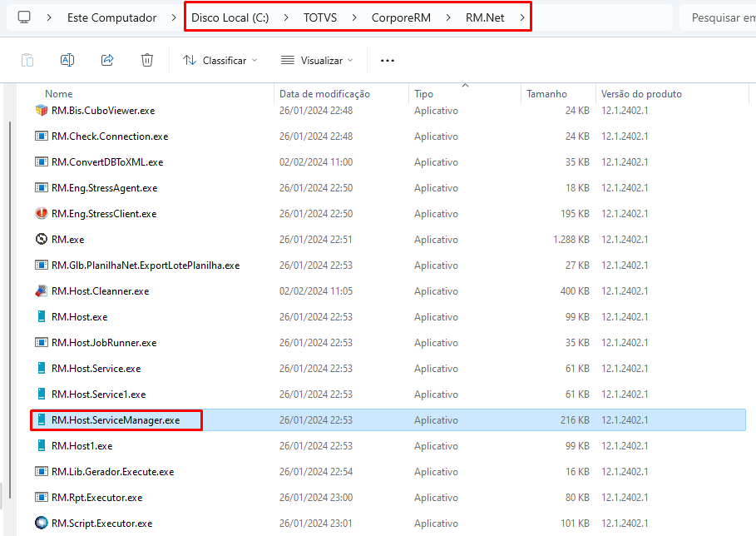
Task: Sort by Data de modificação column
Action: (x=324, y=94)
